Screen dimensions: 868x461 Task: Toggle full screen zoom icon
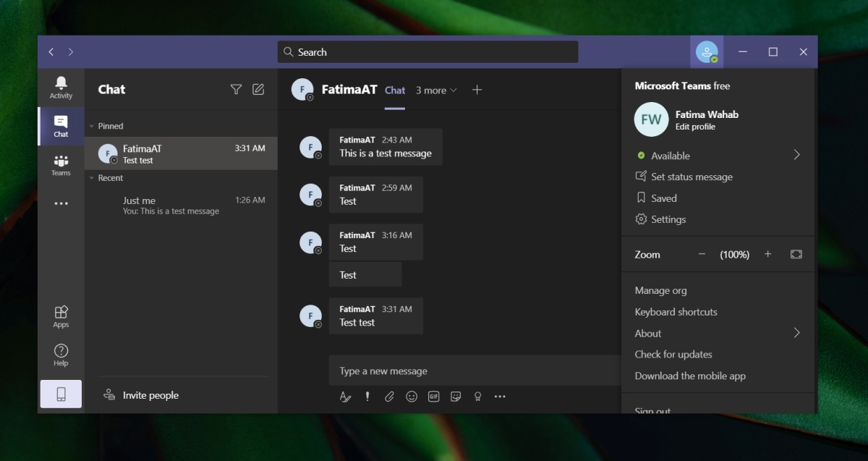[796, 254]
